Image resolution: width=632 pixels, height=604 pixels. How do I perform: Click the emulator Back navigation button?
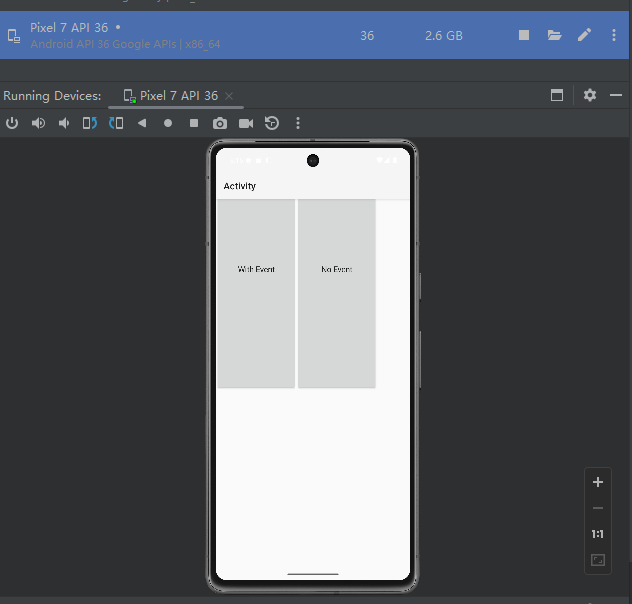142,123
